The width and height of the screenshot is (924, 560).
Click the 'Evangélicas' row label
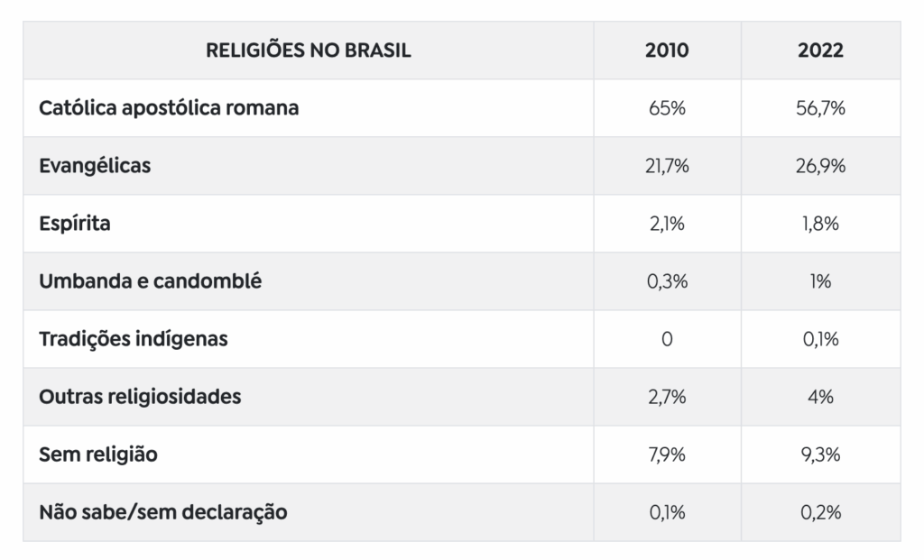pyautogui.click(x=95, y=166)
